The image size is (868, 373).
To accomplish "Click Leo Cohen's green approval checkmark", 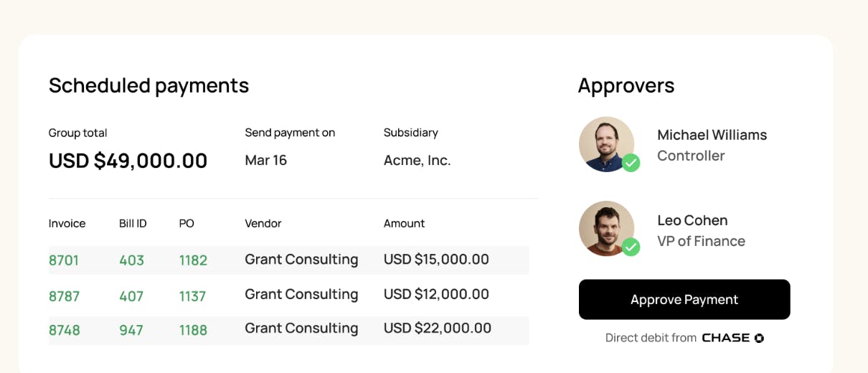I will tap(631, 247).
